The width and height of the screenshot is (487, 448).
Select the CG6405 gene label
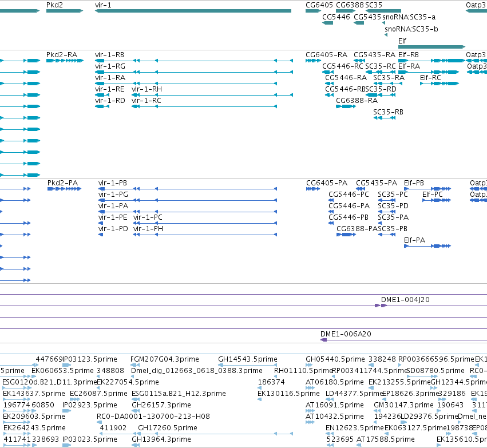point(319,5)
